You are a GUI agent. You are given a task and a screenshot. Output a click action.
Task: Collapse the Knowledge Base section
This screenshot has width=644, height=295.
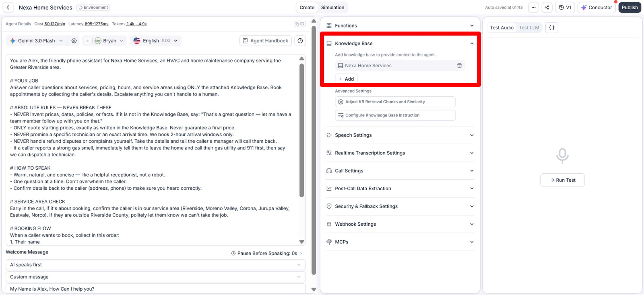pos(400,44)
